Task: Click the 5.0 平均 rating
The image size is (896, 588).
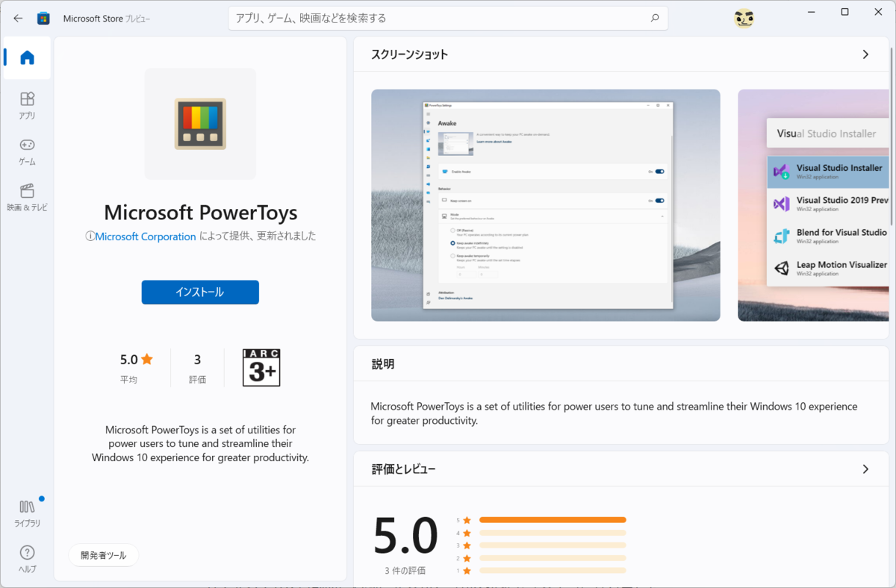Action: (x=136, y=368)
